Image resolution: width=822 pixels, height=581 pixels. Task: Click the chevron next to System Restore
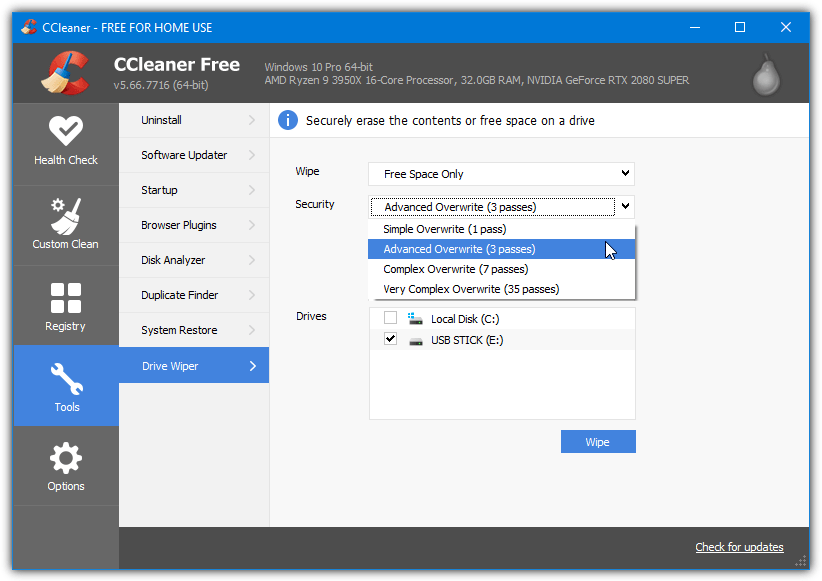(x=252, y=330)
